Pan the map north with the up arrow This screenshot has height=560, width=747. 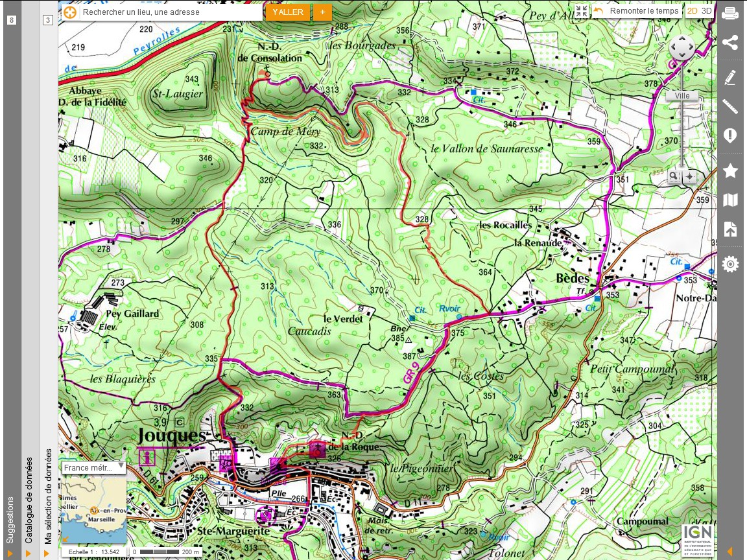(682, 39)
